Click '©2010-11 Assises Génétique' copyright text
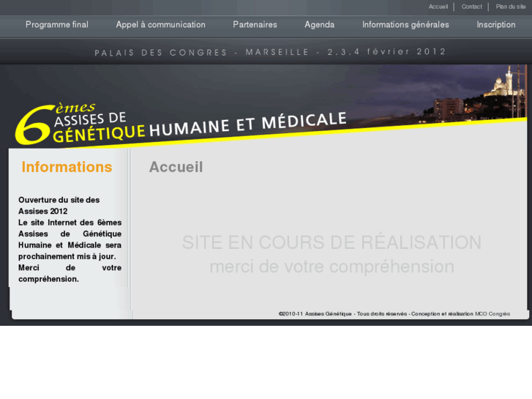The height and width of the screenshot is (399, 532). 315,314
